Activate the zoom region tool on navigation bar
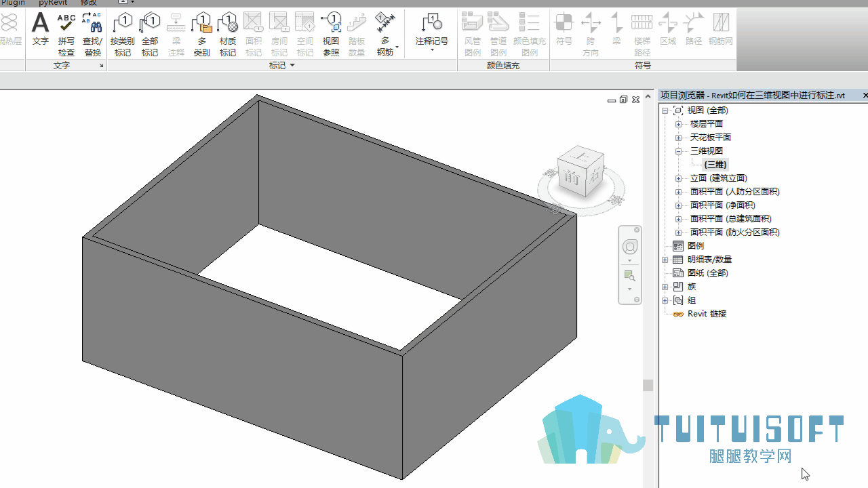Screen dimensions: 868x488 click(630, 276)
